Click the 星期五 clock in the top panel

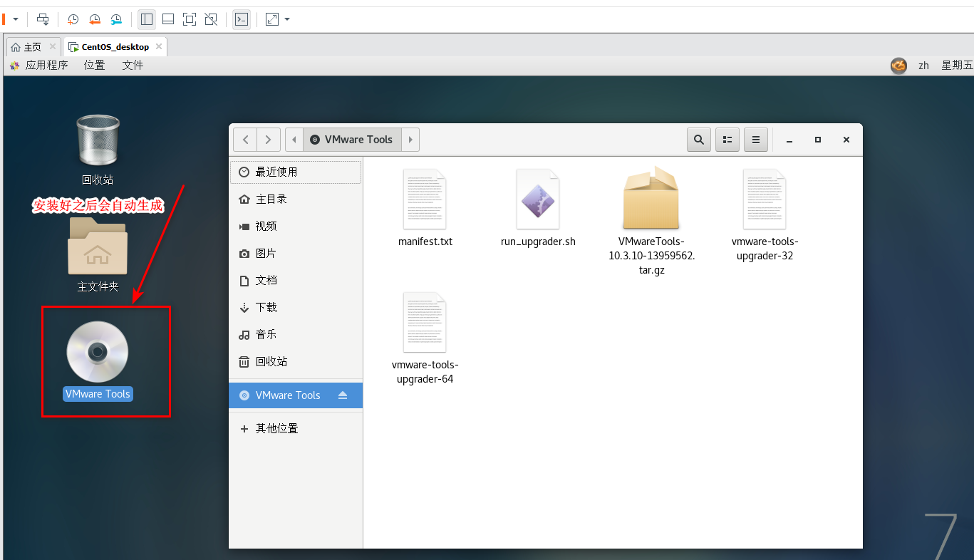(x=957, y=66)
